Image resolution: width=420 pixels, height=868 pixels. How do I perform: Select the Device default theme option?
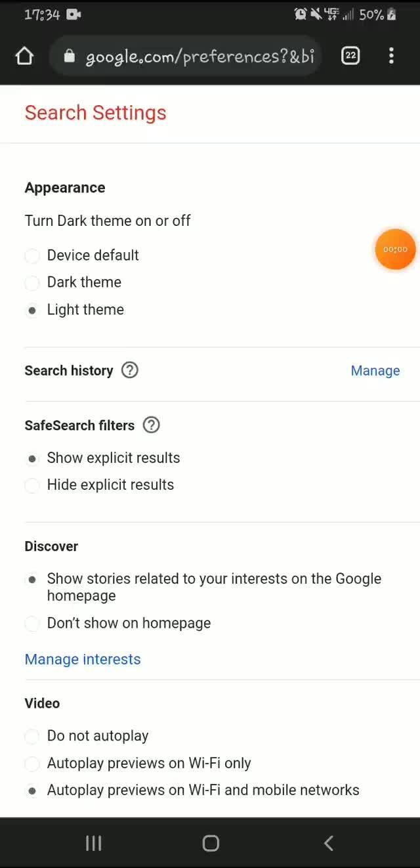(32, 255)
